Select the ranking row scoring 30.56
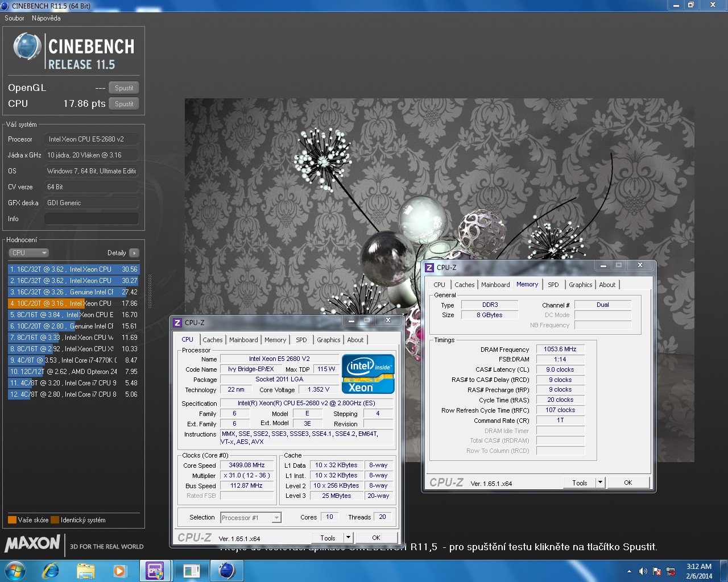This screenshot has width=728, height=582. pos(73,269)
